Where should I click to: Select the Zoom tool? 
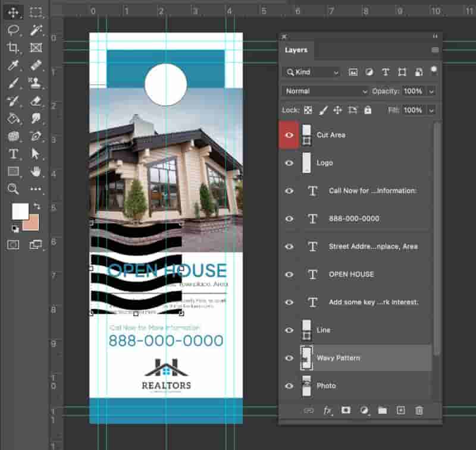pos(13,188)
